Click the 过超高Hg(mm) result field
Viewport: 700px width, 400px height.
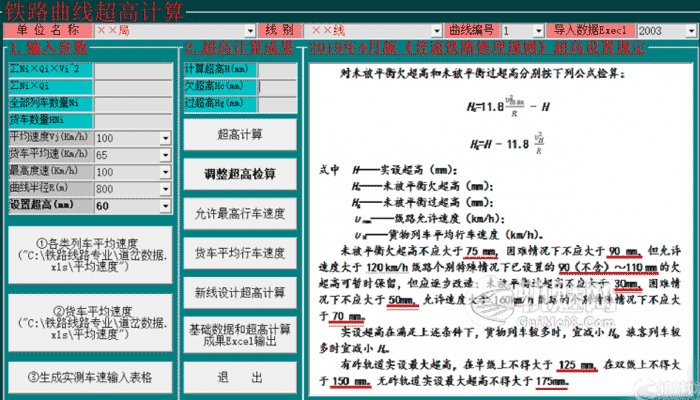tap(277, 104)
